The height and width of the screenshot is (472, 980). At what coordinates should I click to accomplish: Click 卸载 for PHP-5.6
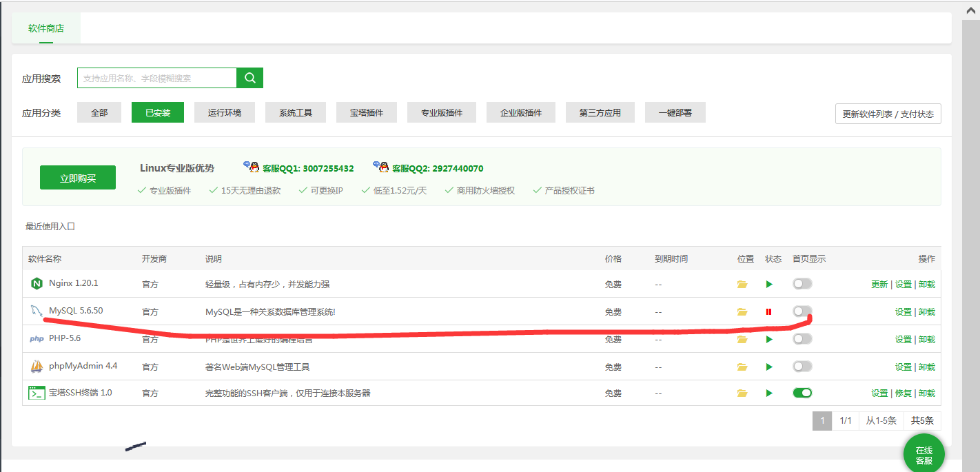coord(927,339)
